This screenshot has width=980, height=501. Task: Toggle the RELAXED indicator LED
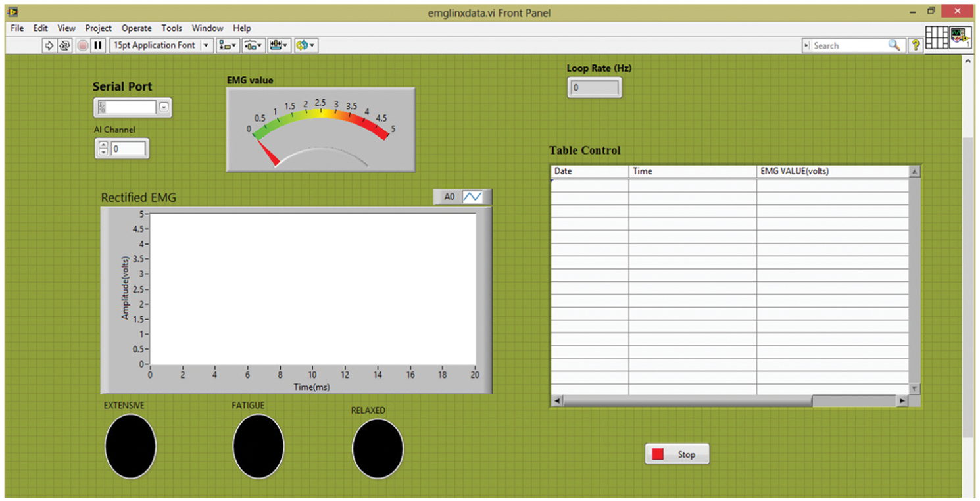tap(378, 449)
